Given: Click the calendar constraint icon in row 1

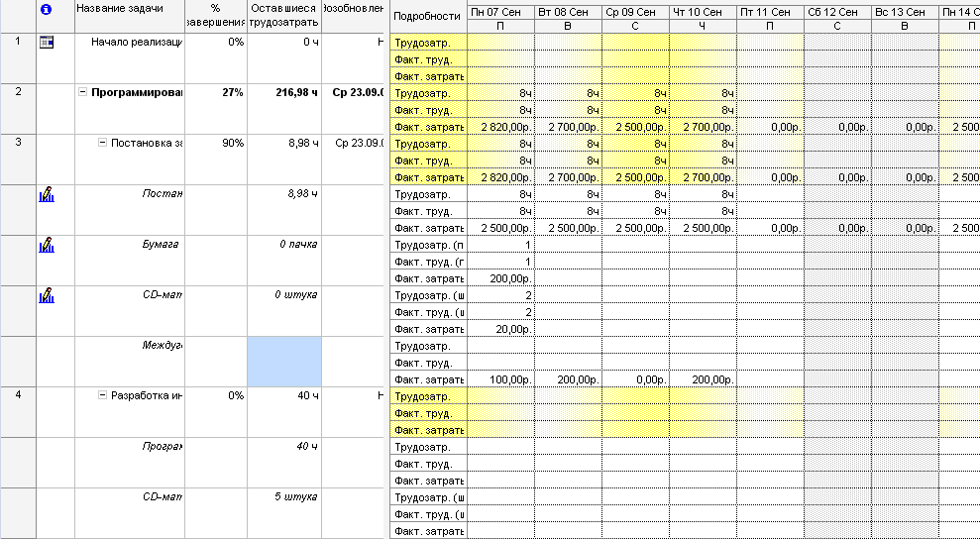Looking at the screenshot, I should click(x=47, y=42).
